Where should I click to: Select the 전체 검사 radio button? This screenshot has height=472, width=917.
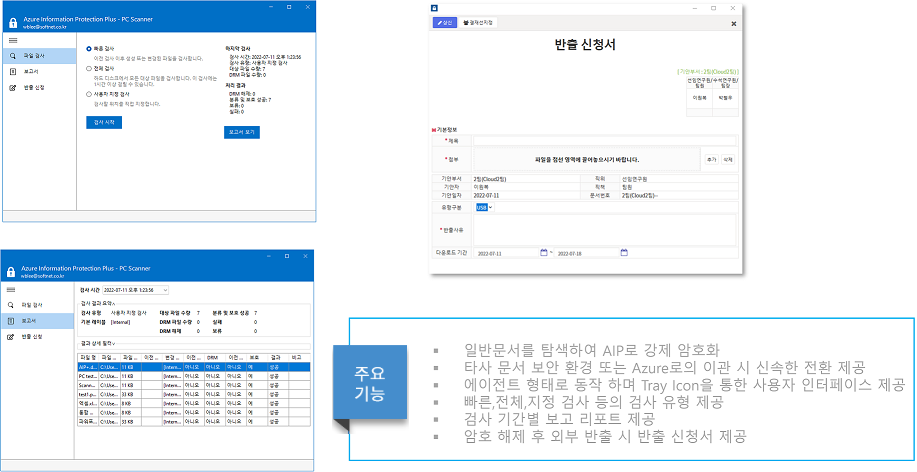click(x=89, y=69)
